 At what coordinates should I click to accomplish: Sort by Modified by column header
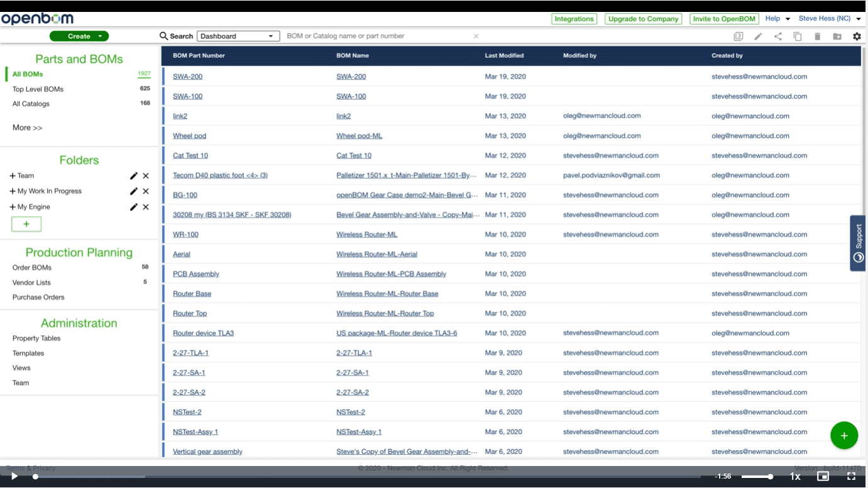580,56
